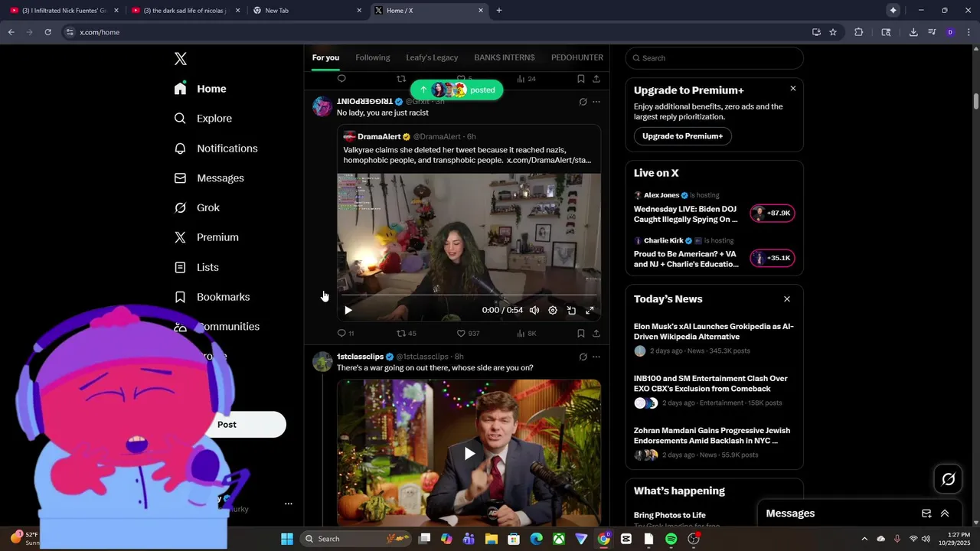Repost the post with 45 reposts

click(406, 334)
